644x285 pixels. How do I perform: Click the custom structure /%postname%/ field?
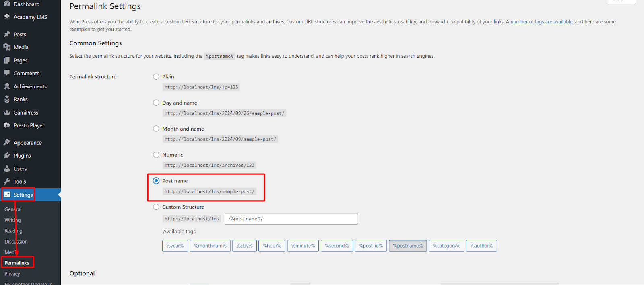click(x=291, y=219)
